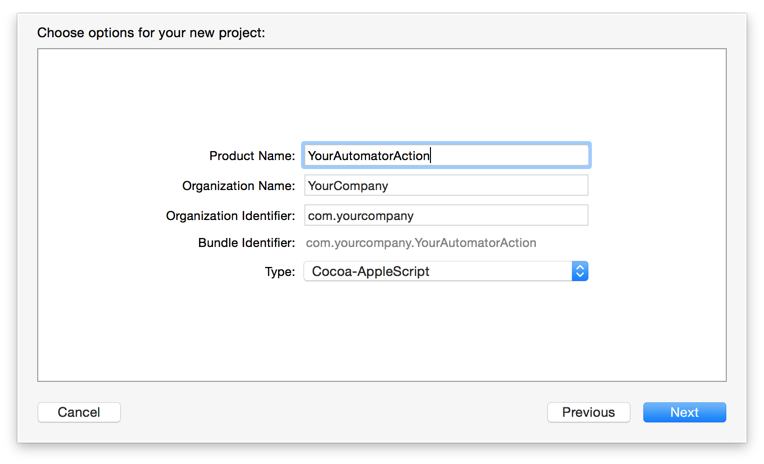
Task: Place cursor in the YourAutomatorAction text
Action: [x=368, y=156]
